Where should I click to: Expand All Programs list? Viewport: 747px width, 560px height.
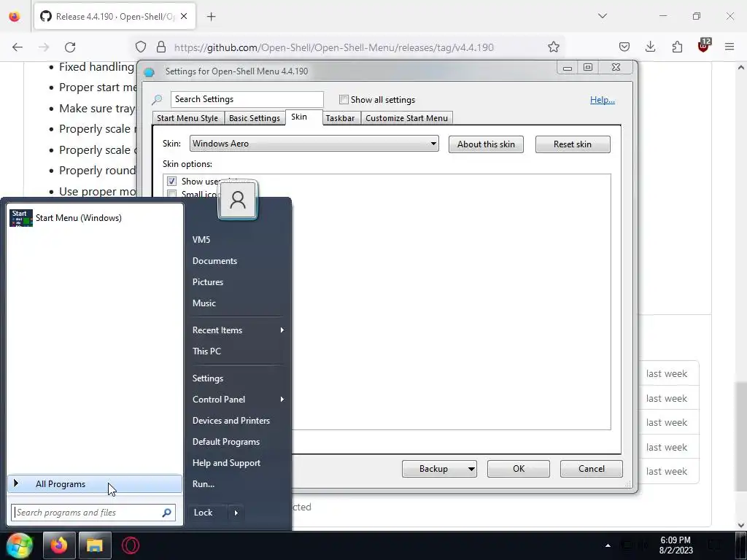tap(95, 484)
